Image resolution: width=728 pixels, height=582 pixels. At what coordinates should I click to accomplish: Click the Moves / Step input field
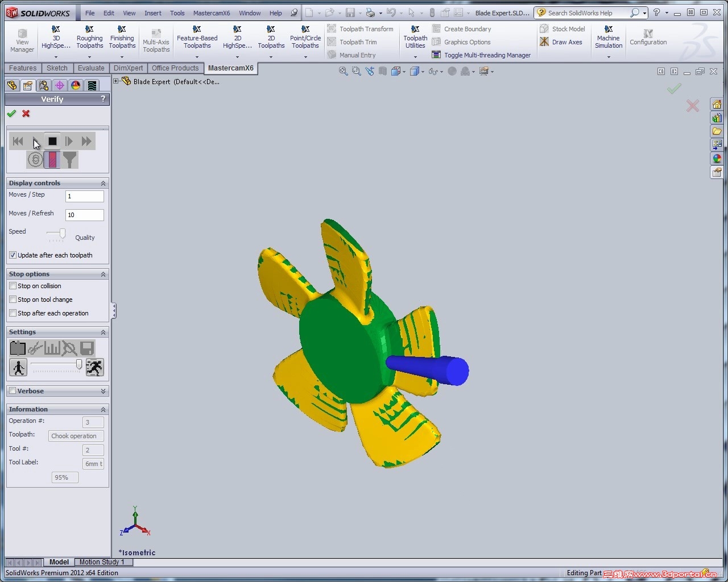coord(85,196)
